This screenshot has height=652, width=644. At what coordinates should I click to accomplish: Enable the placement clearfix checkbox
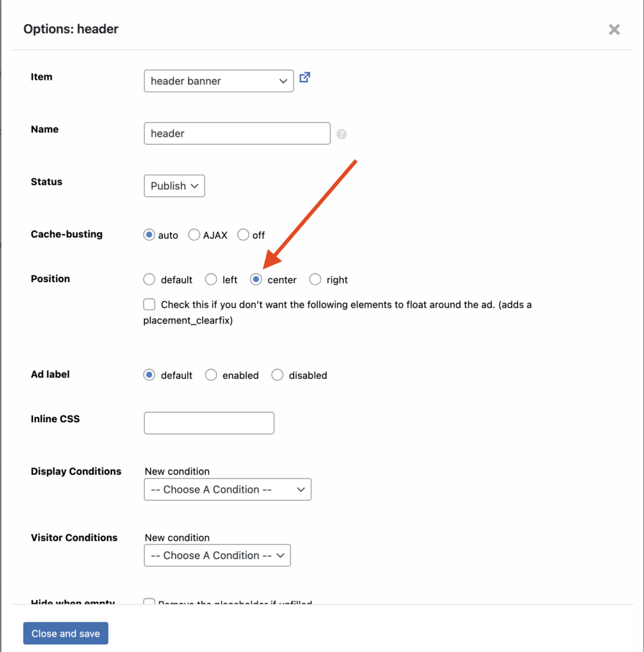point(150,304)
